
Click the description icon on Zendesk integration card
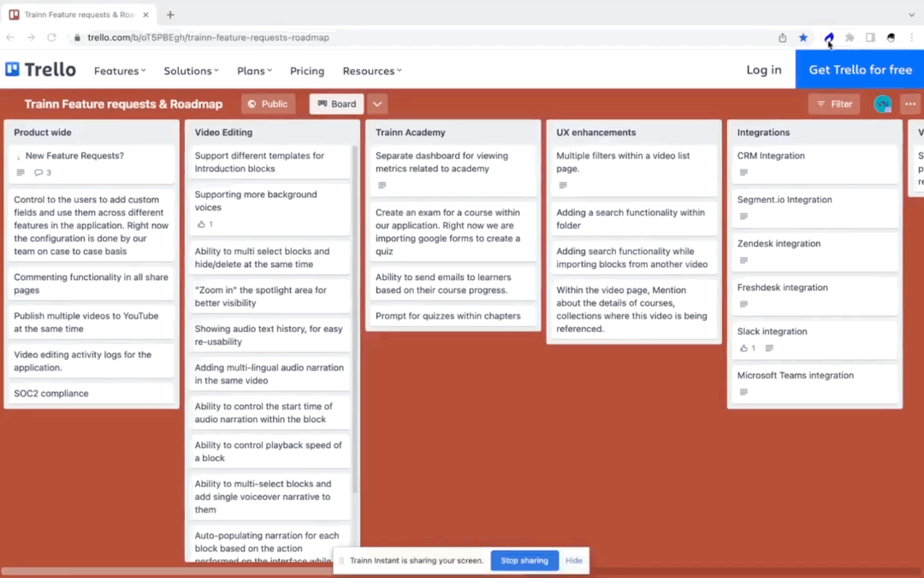tap(743, 260)
